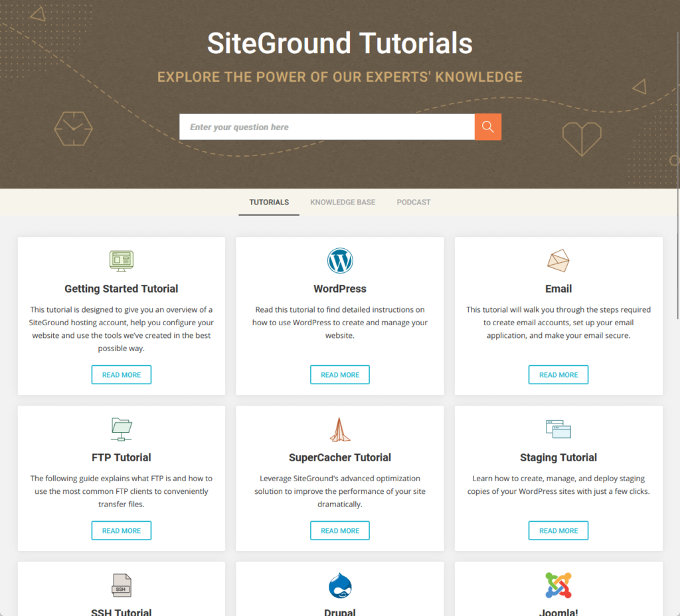Click the Joomla logo icon

558,585
